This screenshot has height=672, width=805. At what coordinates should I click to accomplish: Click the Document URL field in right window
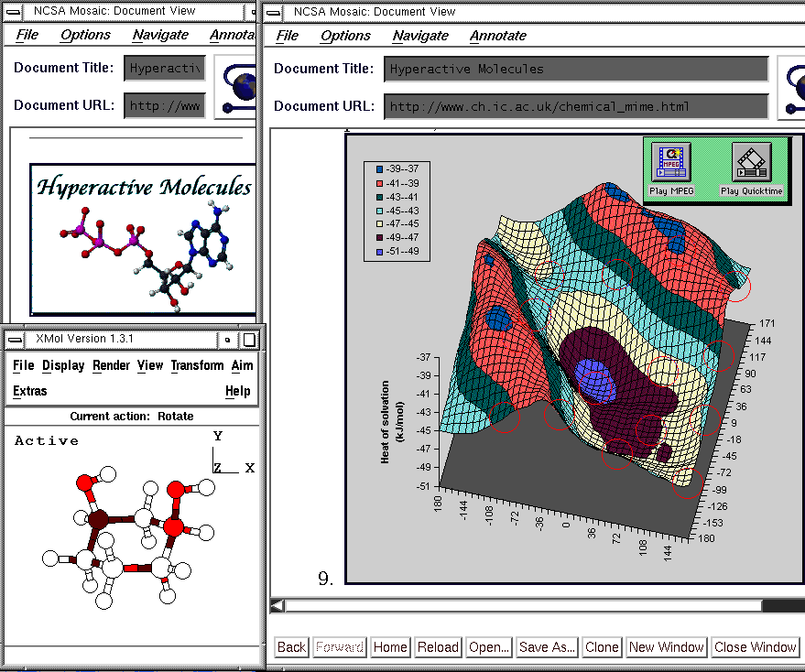575,106
